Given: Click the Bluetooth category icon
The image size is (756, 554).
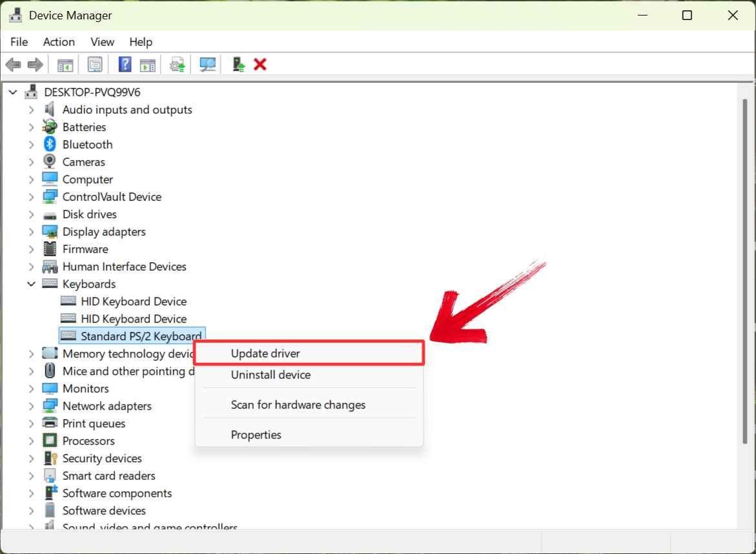Looking at the screenshot, I should [50, 144].
